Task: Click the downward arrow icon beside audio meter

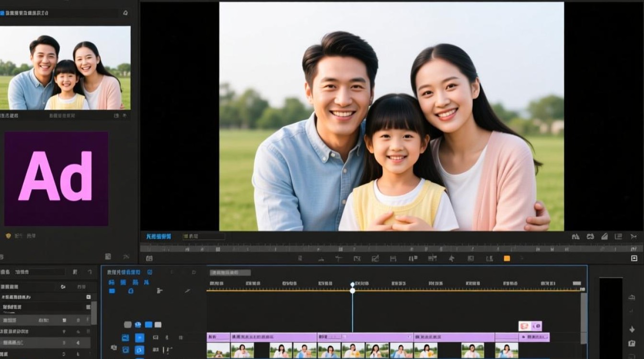Action: 632,329
